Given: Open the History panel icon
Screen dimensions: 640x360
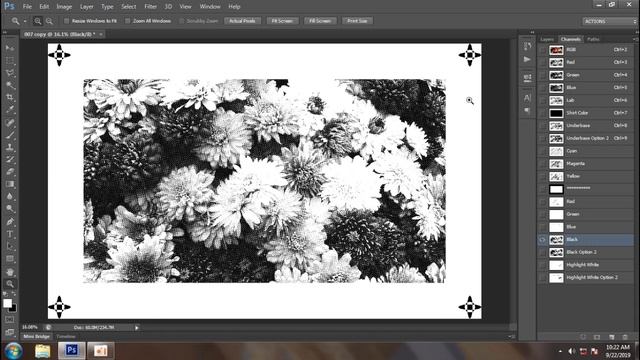Looking at the screenshot, I should (x=527, y=46).
